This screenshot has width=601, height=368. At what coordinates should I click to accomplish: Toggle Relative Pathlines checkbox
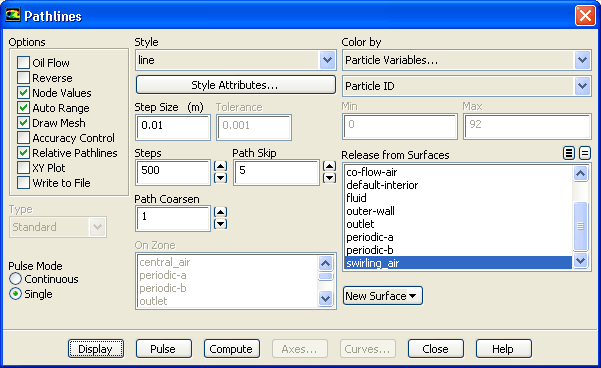(x=23, y=153)
